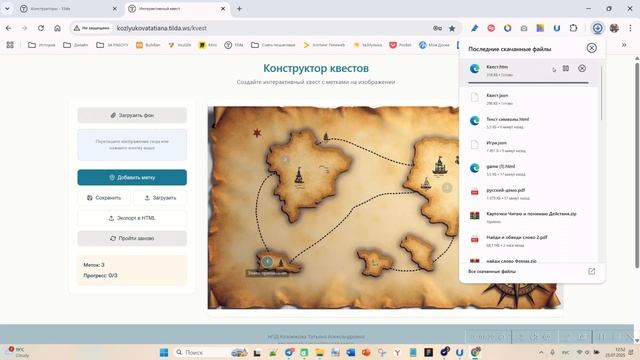Image resolution: width=640 pixels, height=360 pixels.
Task: Open the Chrome three-dot menu
Action: coord(630,28)
